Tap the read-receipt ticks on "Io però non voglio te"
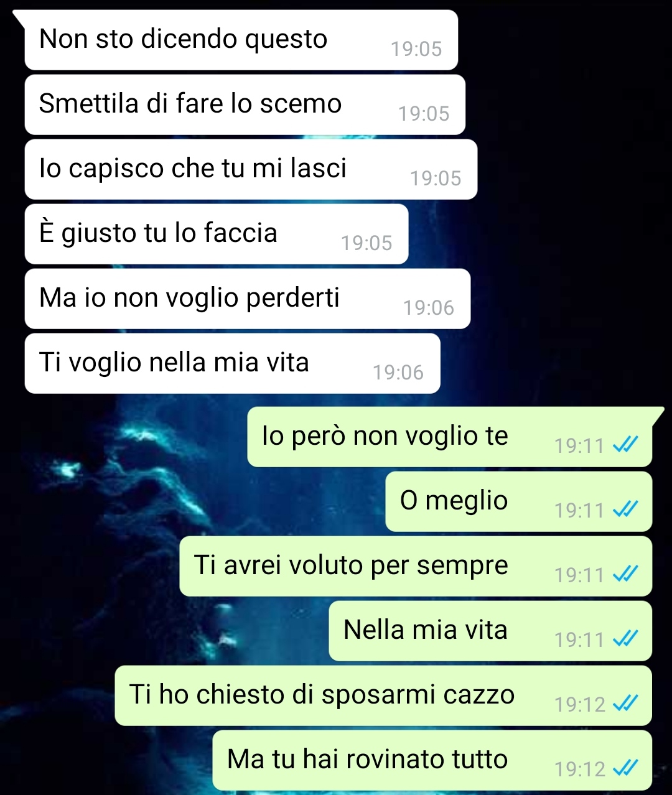Screen dimensions: 672x795 click(x=625, y=444)
